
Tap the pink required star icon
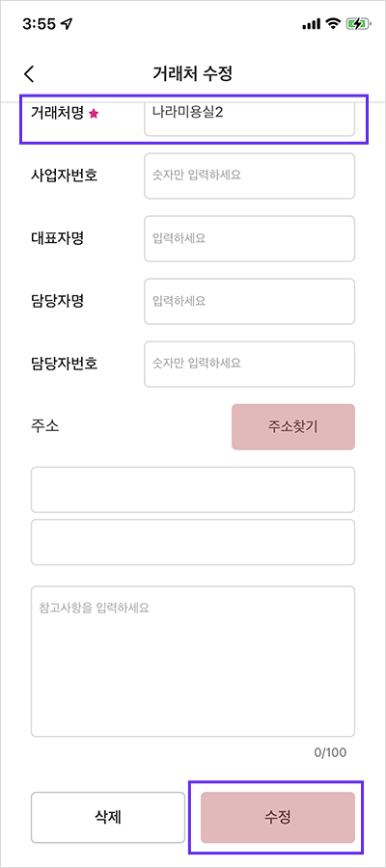(x=94, y=114)
